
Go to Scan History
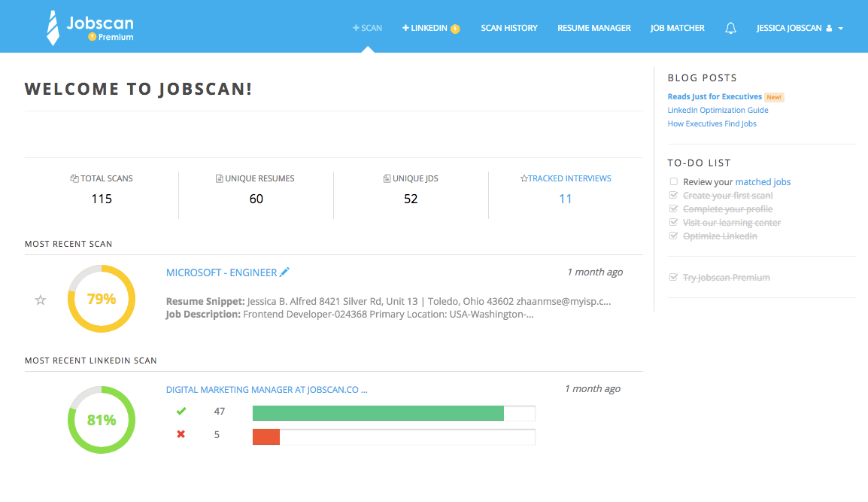[509, 28]
